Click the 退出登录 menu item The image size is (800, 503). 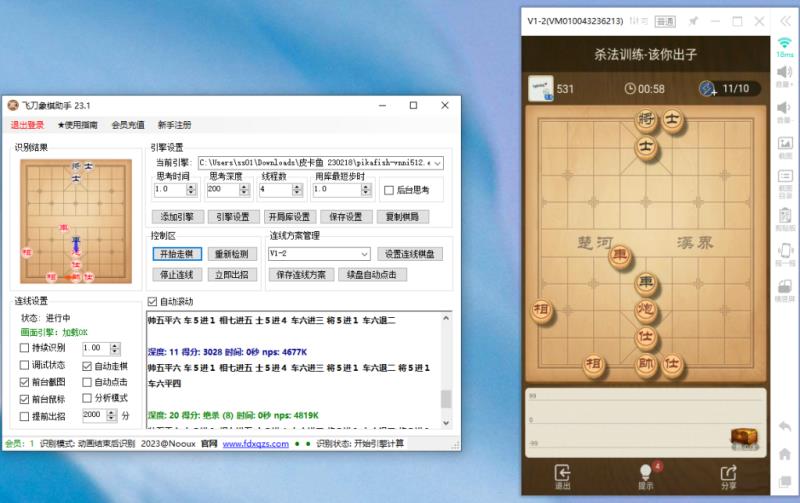click(x=27, y=125)
